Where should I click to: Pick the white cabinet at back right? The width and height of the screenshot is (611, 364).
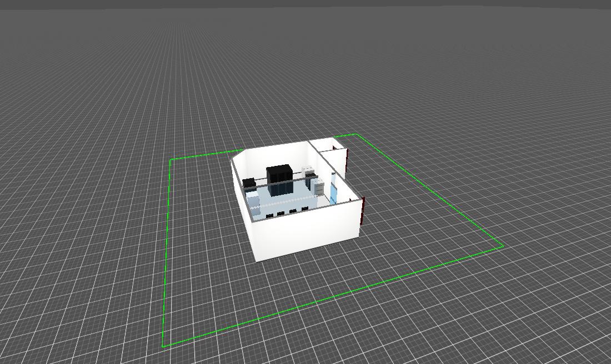(x=307, y=170)
